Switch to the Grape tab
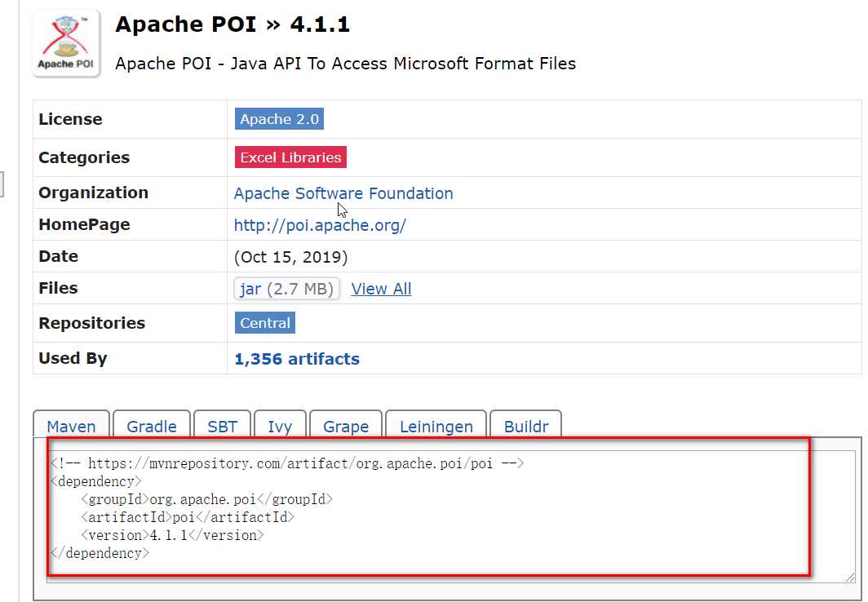The image size is (868, 602). tap(346, 425)
